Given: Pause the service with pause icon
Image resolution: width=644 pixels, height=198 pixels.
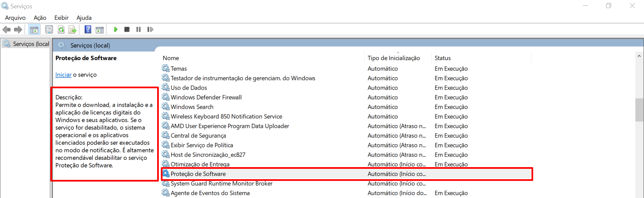Looking at the screenshot, I should click(x=138, y=30).
